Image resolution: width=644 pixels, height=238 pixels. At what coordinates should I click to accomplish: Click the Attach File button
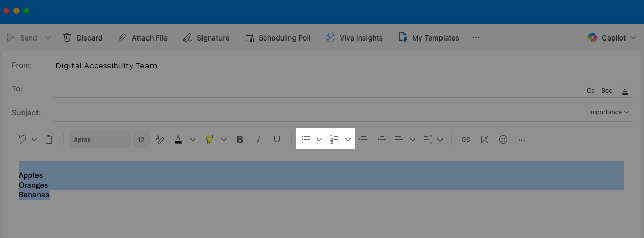tap(143, 38)
